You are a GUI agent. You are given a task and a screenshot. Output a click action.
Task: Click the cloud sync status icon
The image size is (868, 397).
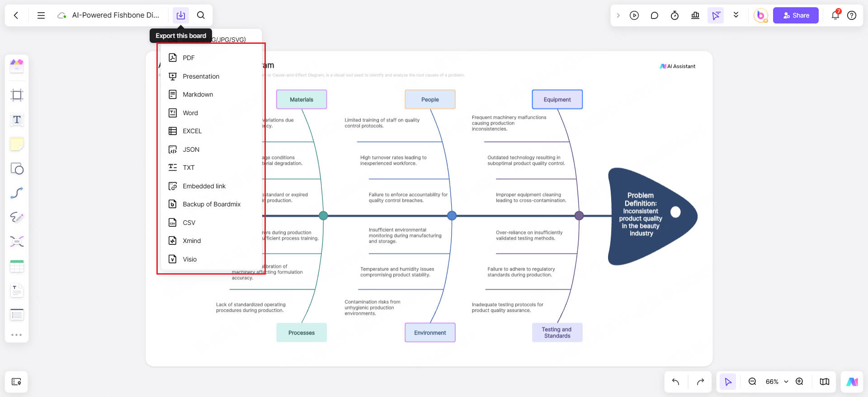(x=62, y=15)
